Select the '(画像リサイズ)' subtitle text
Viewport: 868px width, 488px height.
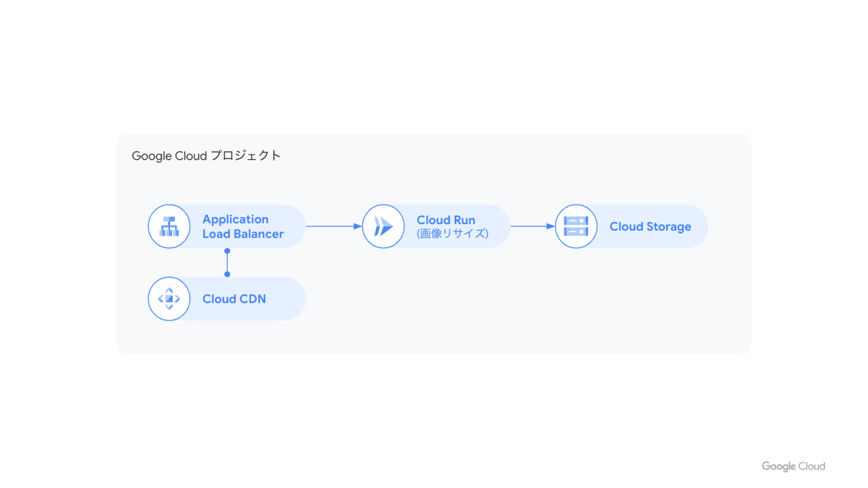[x=452, y=234]
